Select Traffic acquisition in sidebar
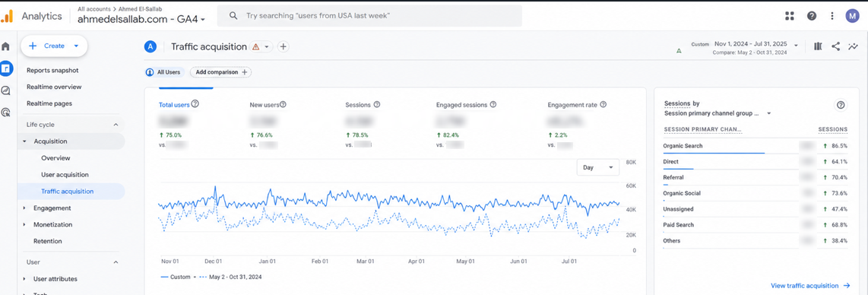Screen dimensions: 868x295 pos(71,192)
